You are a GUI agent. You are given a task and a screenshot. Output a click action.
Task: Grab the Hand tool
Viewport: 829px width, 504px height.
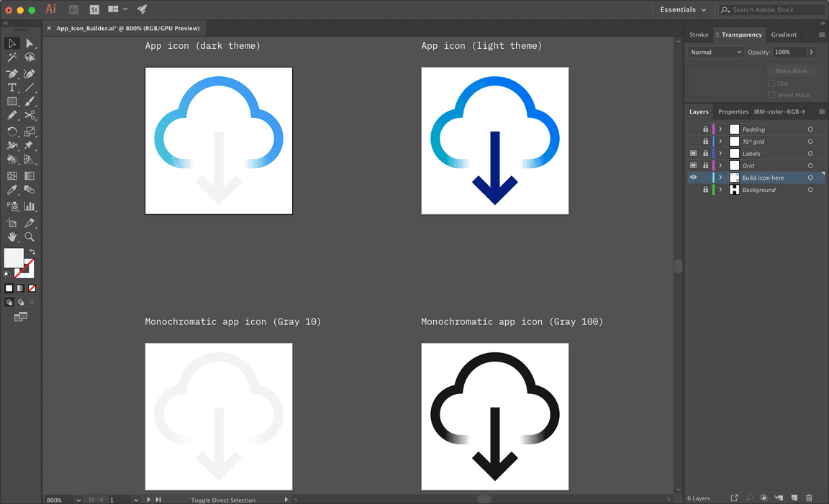(12, 237)
